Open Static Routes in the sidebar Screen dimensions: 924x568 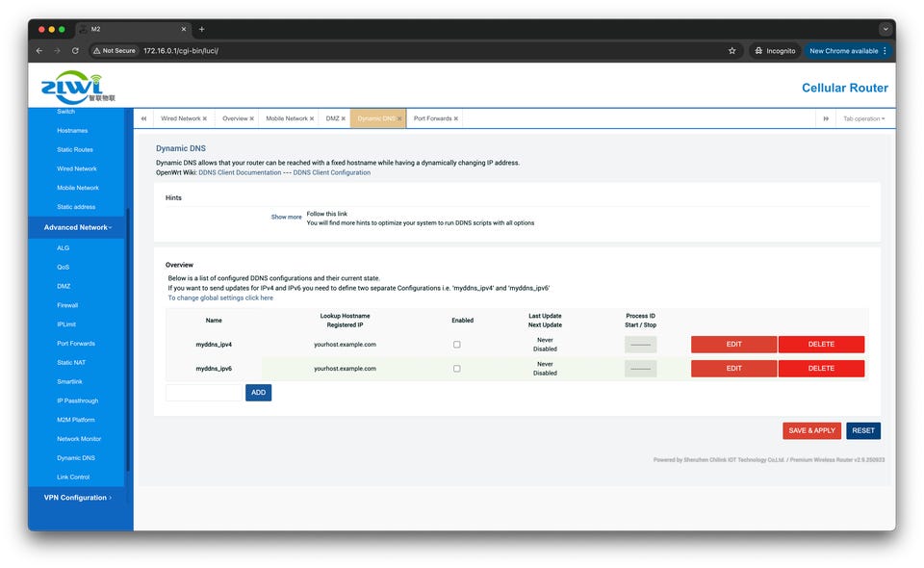point(75,149)
